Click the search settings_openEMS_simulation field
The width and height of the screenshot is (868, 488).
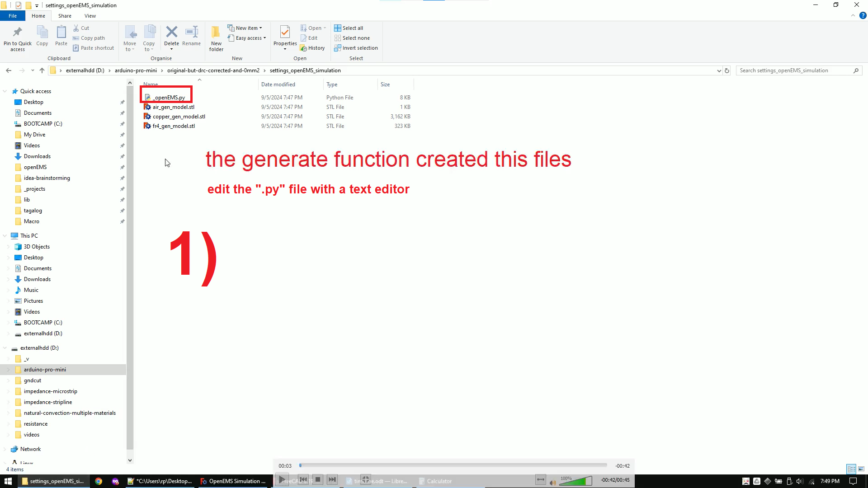799,70
